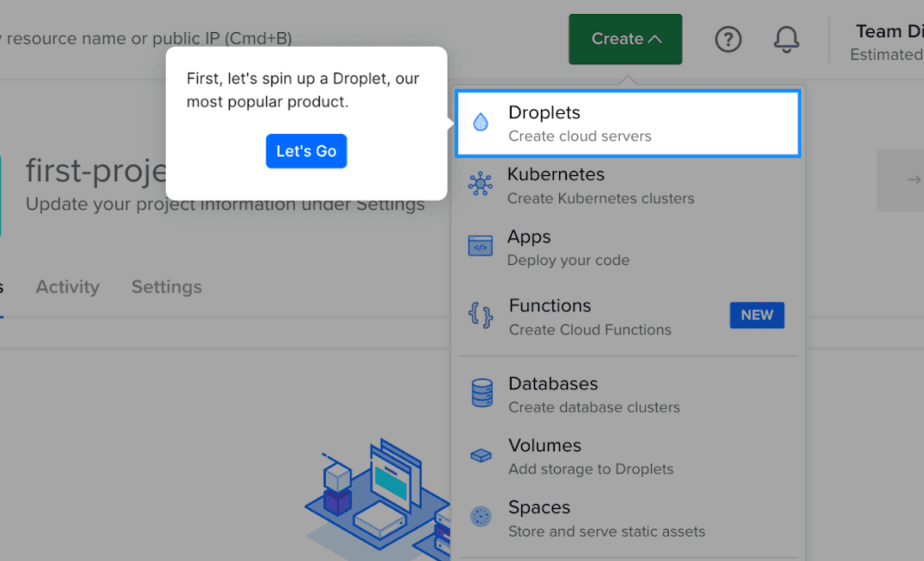Open the Settings tab
The width and height of the screenshot is (924, 561).
click(x=166, y=287)
